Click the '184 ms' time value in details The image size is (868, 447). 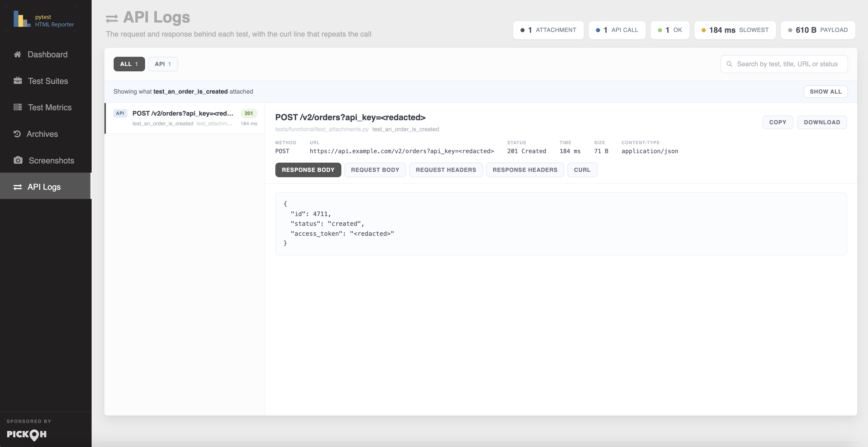(x=570, y=151)
